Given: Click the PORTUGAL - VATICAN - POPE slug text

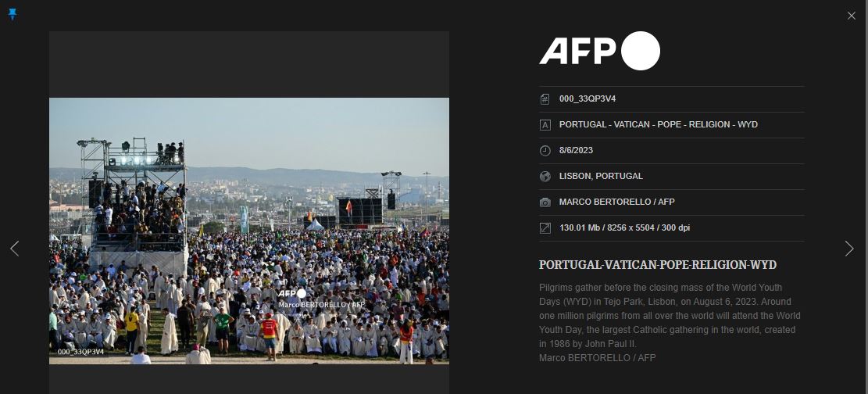Looking at the screenshot, I should click(x=658, y=124).
